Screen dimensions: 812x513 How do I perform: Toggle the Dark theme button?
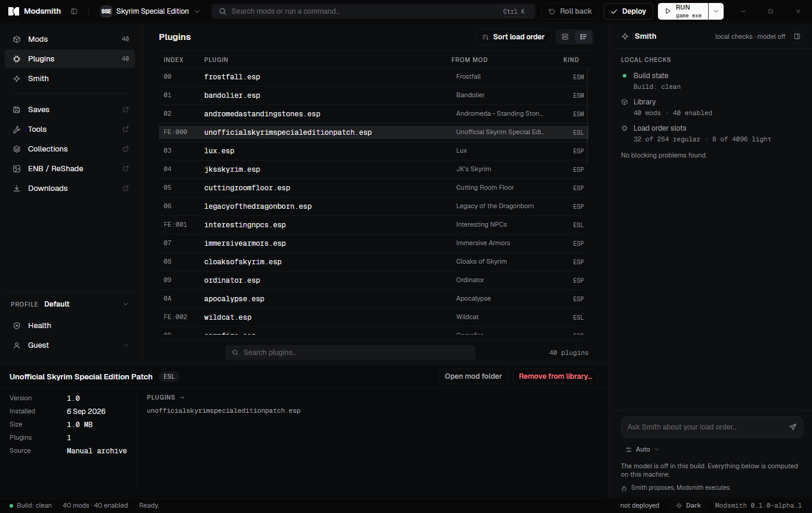pos(688,505)
